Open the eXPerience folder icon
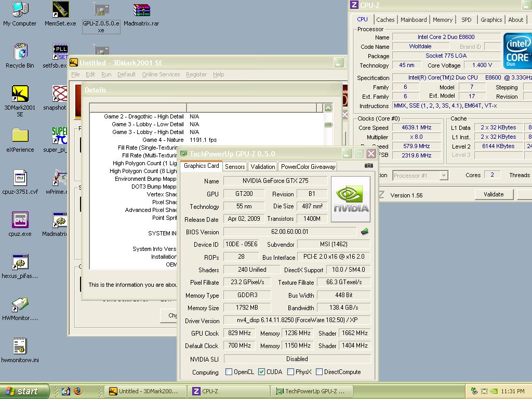Screen dimensions: 532x399 (x=20, y=136)
